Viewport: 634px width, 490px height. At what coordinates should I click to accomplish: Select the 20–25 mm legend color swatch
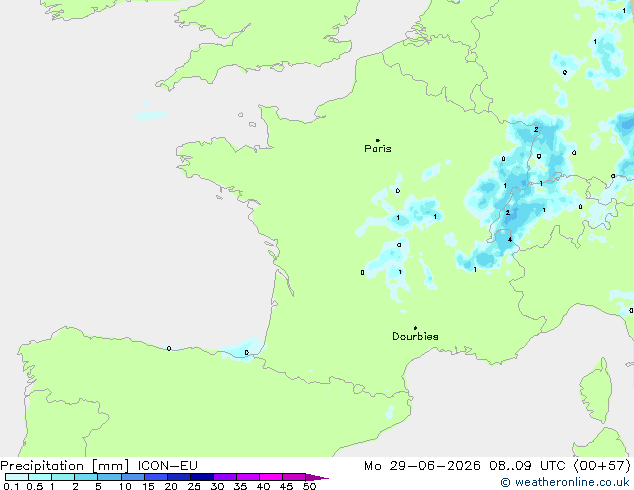(x=179, y=477)
